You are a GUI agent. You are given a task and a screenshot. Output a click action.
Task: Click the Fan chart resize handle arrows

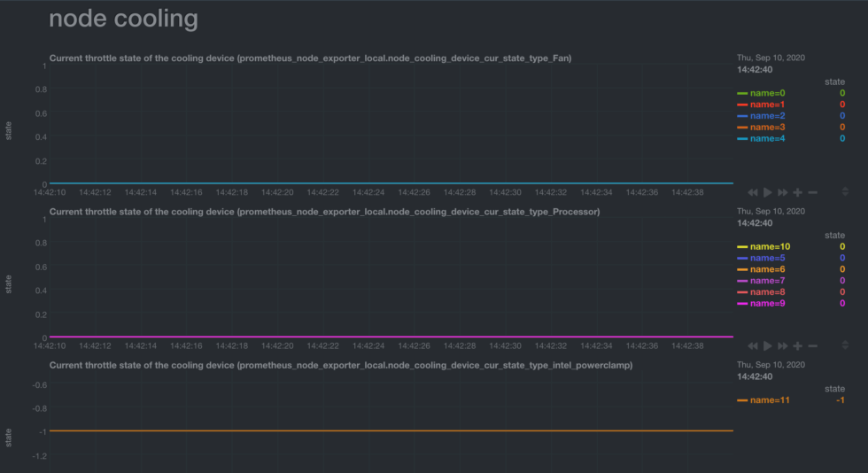tap(845, 192)
